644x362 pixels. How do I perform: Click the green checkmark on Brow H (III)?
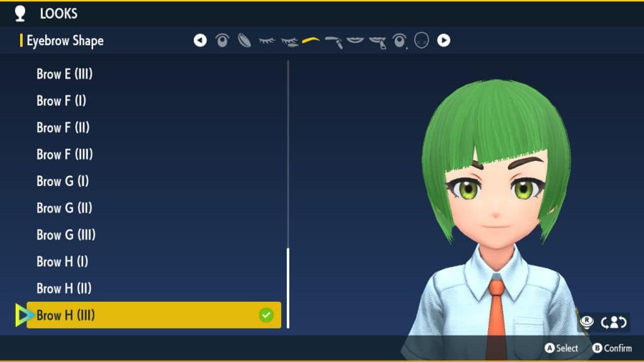click(266, 315)
